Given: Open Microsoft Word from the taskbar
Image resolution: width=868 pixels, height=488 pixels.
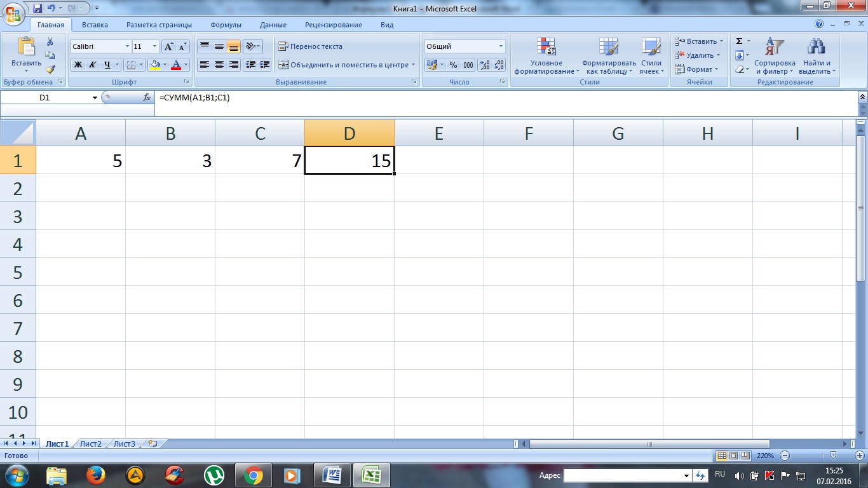Looking at the screenshot, I should click(x=332, y=475).
